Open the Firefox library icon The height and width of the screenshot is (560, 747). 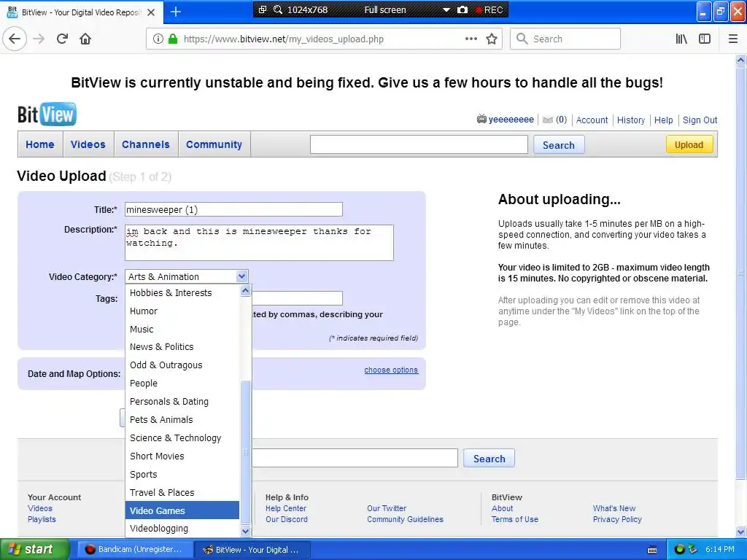coord(681,39)
